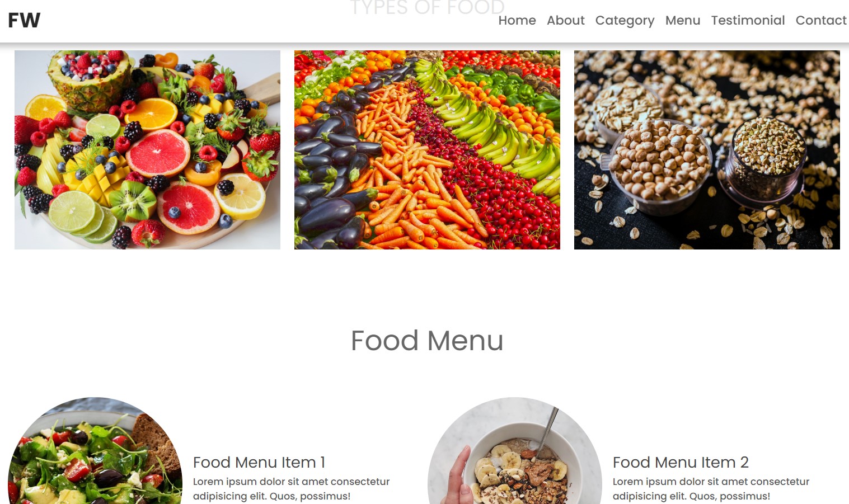
Task: Click the pineapple in the fruit image
Action: pyautogui.click(x=90, y=81)
